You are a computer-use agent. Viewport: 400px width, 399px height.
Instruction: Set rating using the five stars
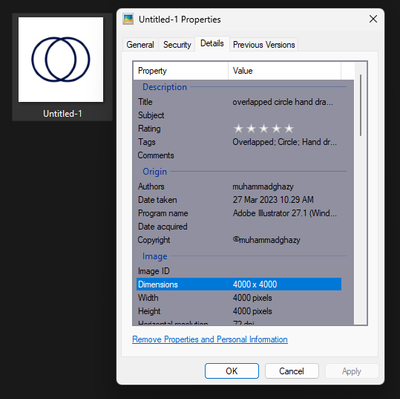263,128
